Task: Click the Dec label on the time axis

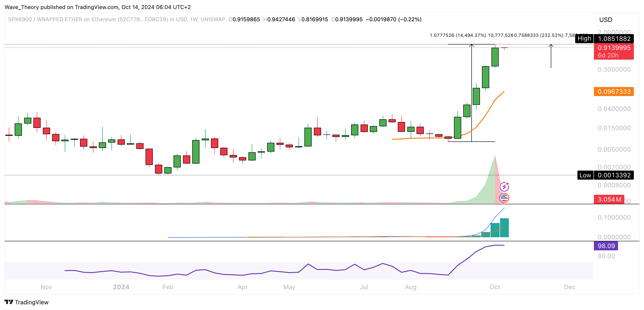Action: [x=570, y=287]
